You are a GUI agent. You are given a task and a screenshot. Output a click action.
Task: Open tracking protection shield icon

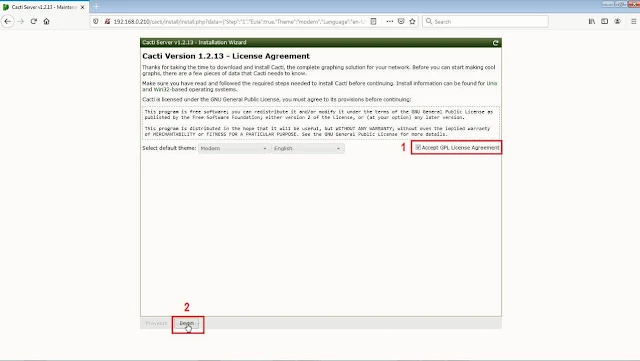click(x=96, y=21)
